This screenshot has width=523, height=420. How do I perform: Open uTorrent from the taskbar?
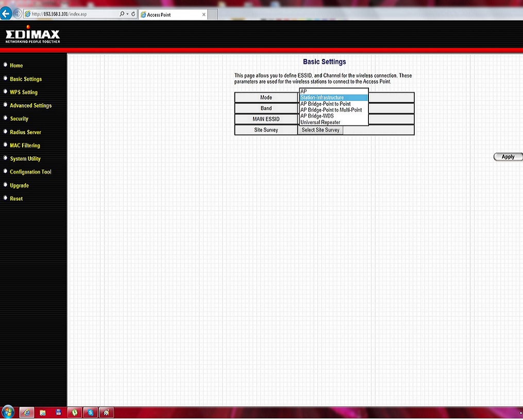click(x=75, y=412)
